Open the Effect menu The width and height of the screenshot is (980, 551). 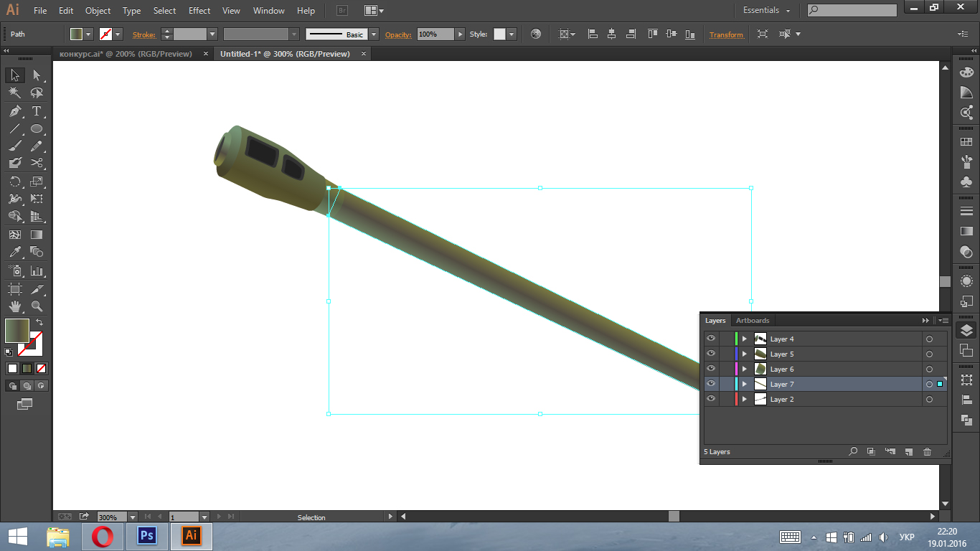(x=199, y=11)
